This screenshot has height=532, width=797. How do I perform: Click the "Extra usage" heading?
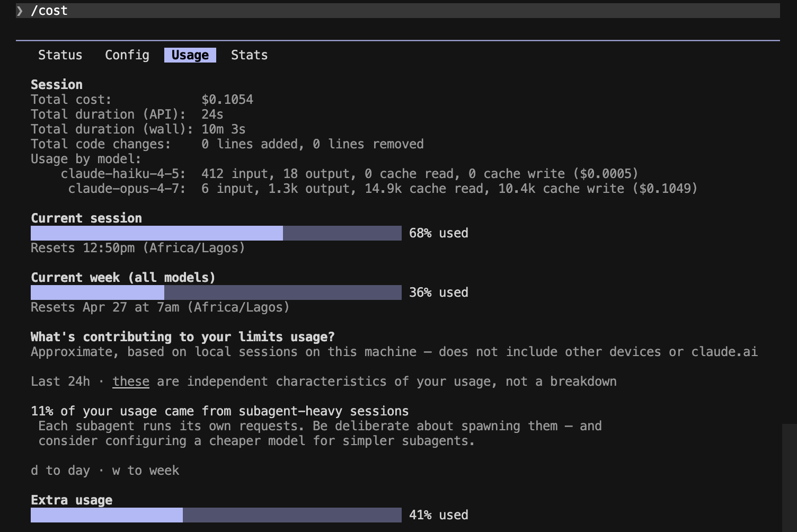point(72,500)
